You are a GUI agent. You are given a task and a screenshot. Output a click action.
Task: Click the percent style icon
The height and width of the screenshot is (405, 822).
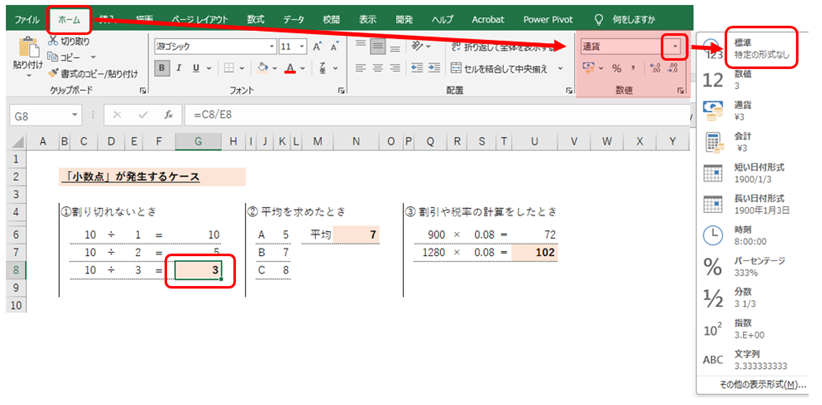617,68
